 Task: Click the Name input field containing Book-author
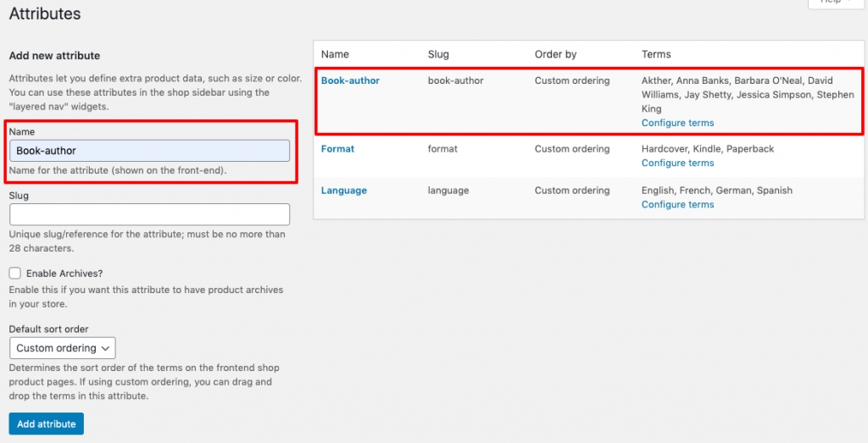click(149, 151)
